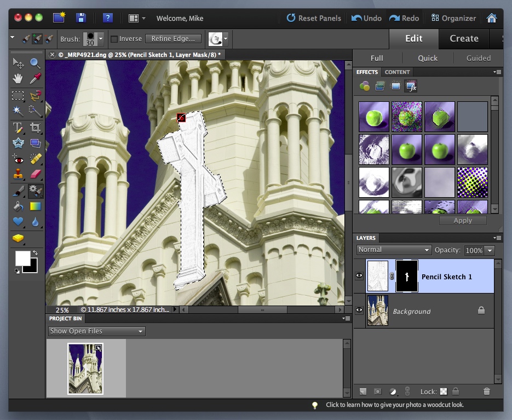Delete layer using the trash icon
Image resolution: width=512 pixels, height=420 pixels.
(x=487, y=391)
